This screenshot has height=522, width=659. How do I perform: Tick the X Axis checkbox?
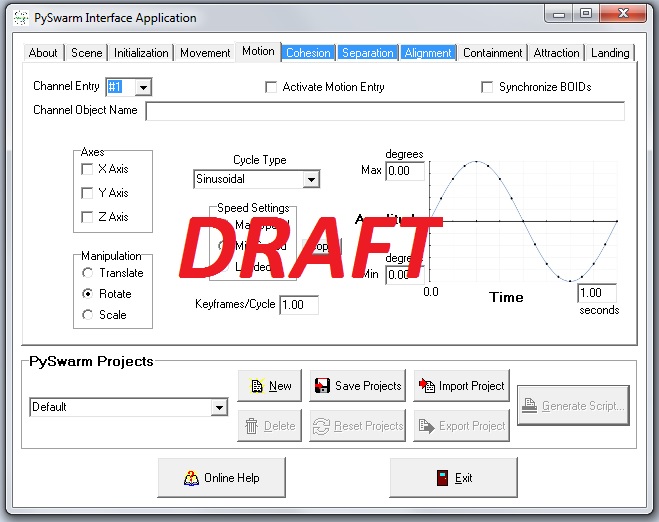pyautogui.click(x=87, y=169)
